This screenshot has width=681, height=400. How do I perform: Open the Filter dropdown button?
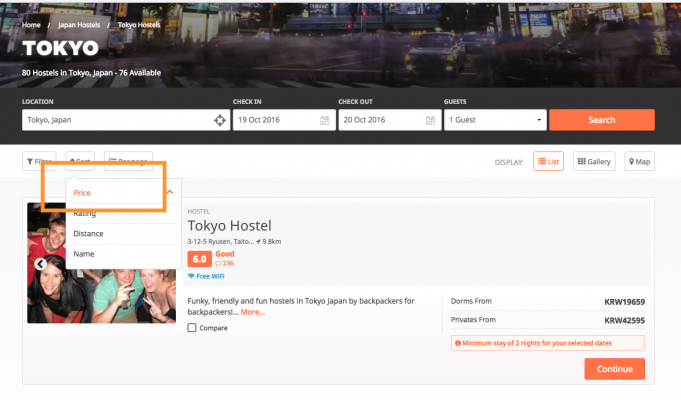(40, 161)
